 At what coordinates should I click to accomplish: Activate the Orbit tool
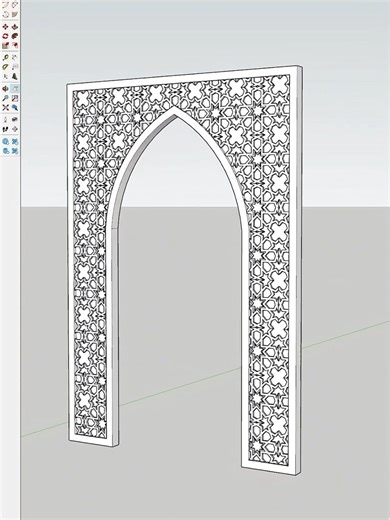[5, 89]
